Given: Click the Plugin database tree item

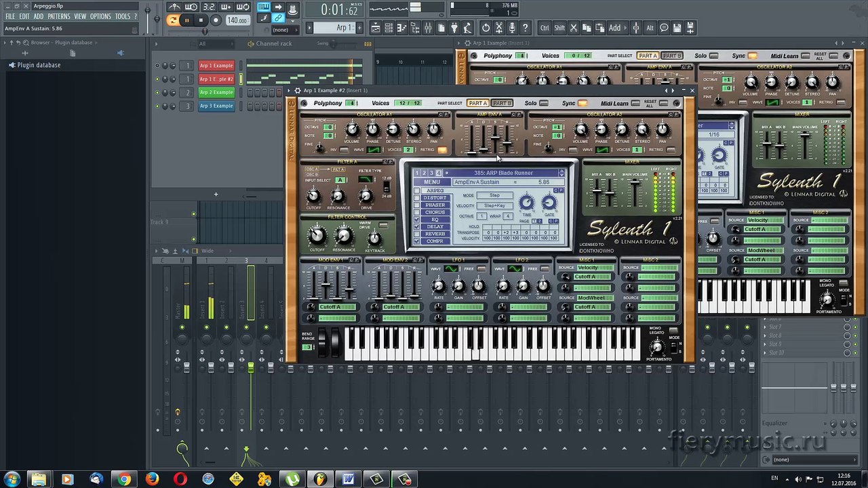Looking at the screenshot, I should (39, 65).
